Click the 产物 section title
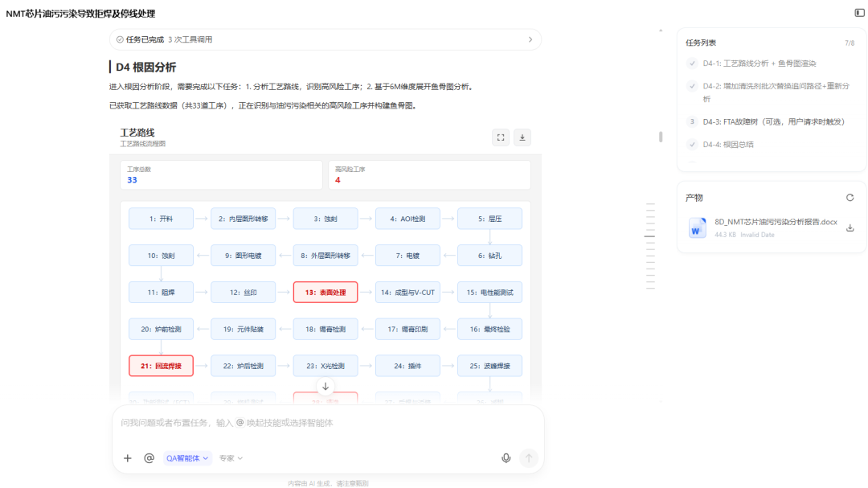 click(694, 198)
